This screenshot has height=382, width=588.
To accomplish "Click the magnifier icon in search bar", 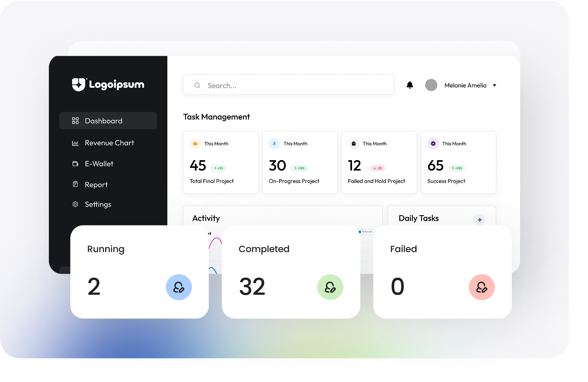I will (x=198, y=85).
